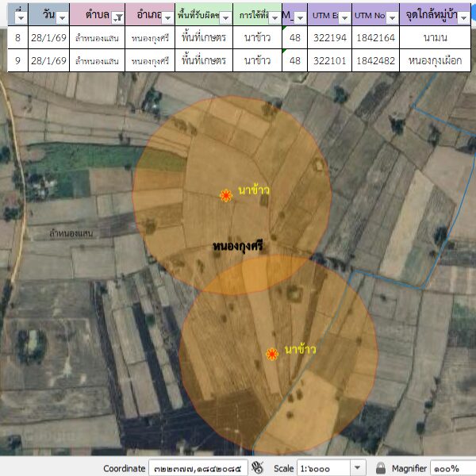
Task: Click the lower นาข้าว hotspot marker
Action: tap(272, 354)
